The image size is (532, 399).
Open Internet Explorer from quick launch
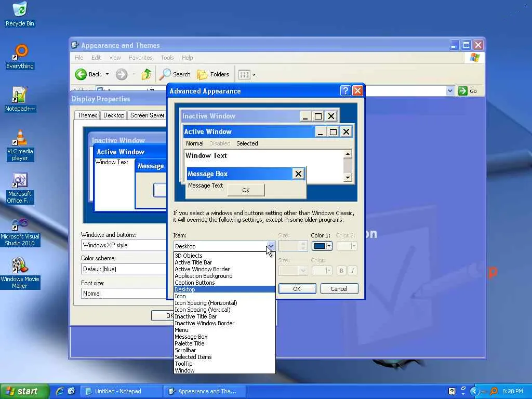59,391
